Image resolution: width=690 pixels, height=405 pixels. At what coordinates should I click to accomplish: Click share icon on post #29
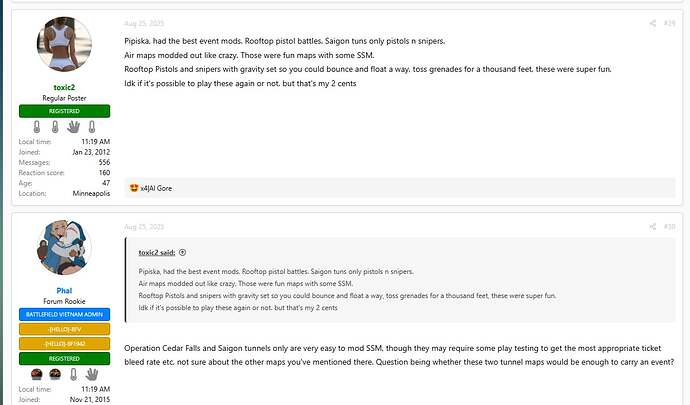[x=652, y=22]
